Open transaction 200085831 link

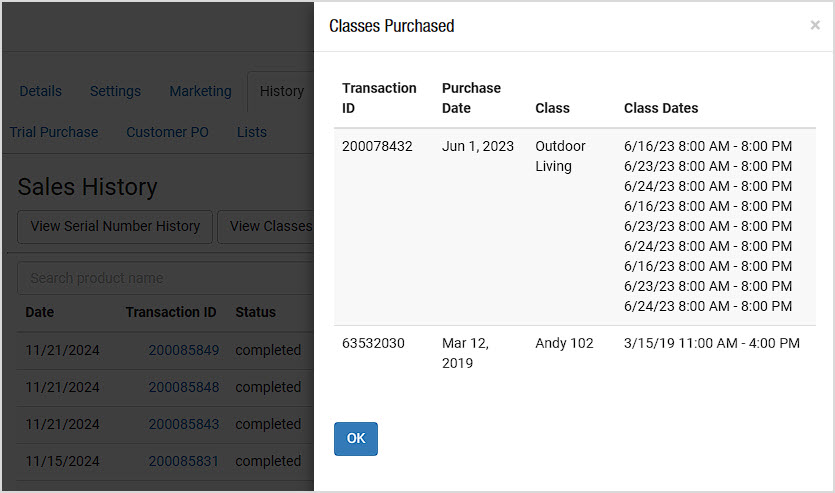184,461
